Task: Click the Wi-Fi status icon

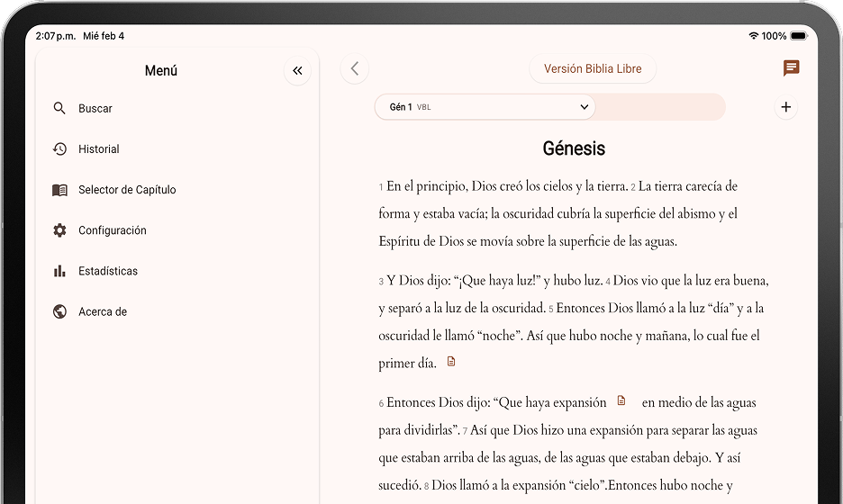Action: tap(753, 36)
